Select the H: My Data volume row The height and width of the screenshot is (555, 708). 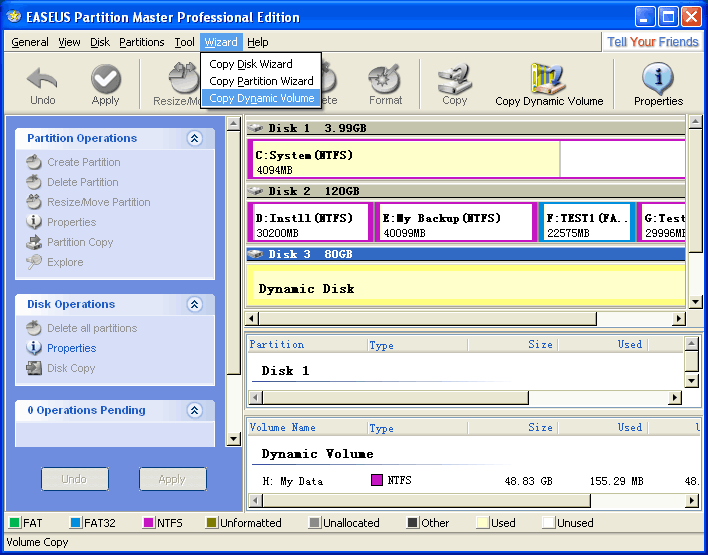473,481
